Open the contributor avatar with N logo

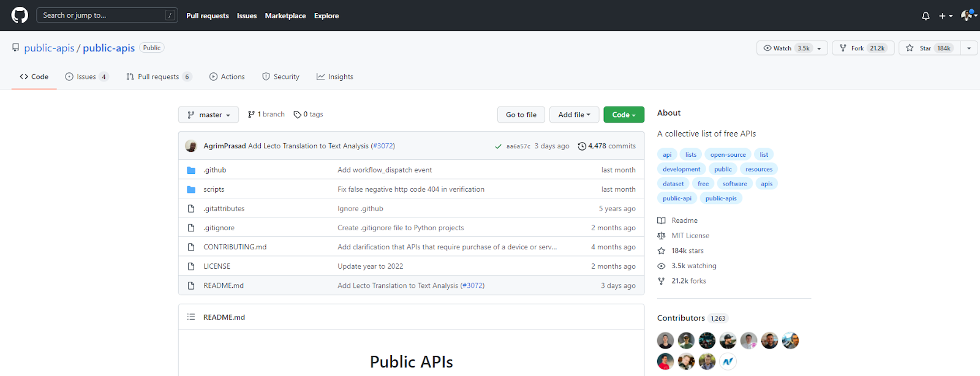click(728, 361)
